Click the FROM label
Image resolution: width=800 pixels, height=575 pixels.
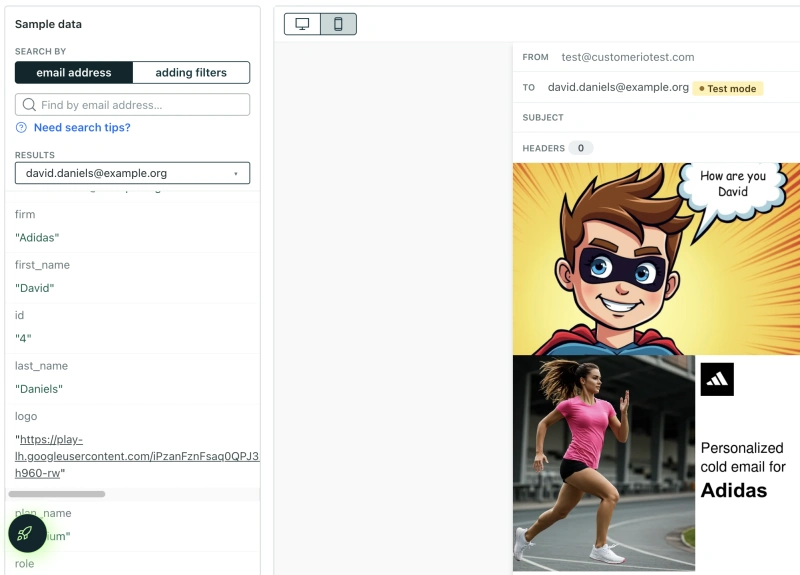(x=535, y=57)
